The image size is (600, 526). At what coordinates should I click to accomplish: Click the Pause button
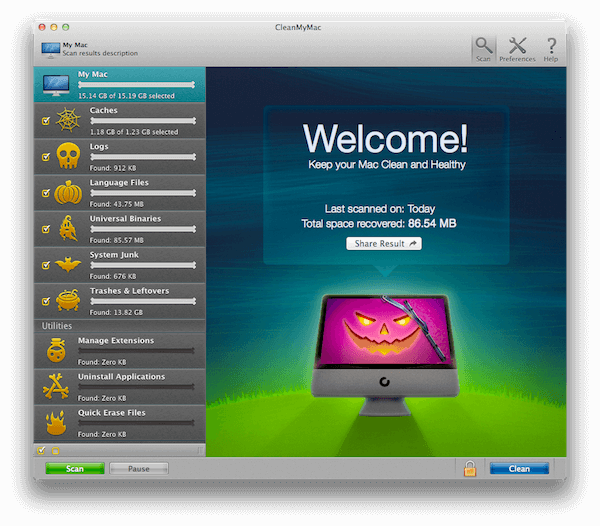(x=139, y=469)
